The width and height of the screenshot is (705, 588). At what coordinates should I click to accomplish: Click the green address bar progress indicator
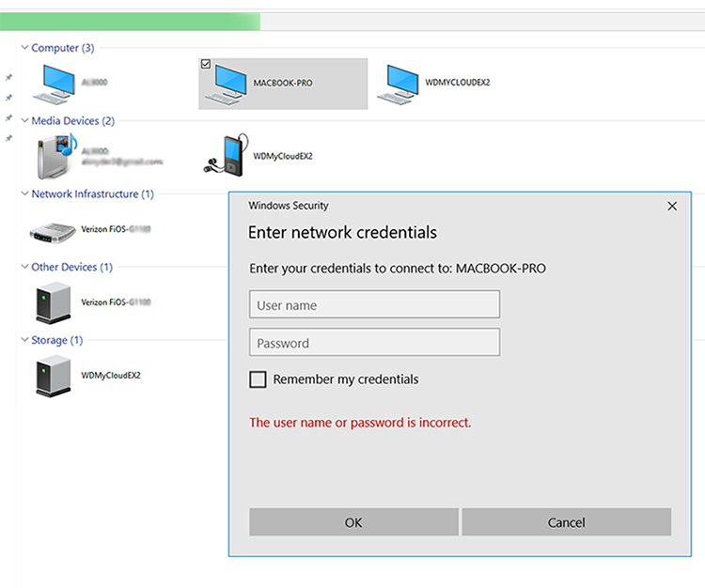point(130,21)
